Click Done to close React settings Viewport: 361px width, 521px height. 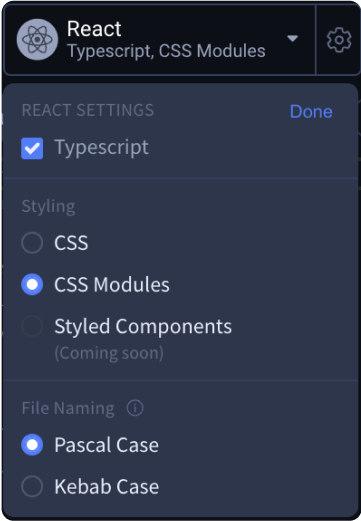point(311,111)
